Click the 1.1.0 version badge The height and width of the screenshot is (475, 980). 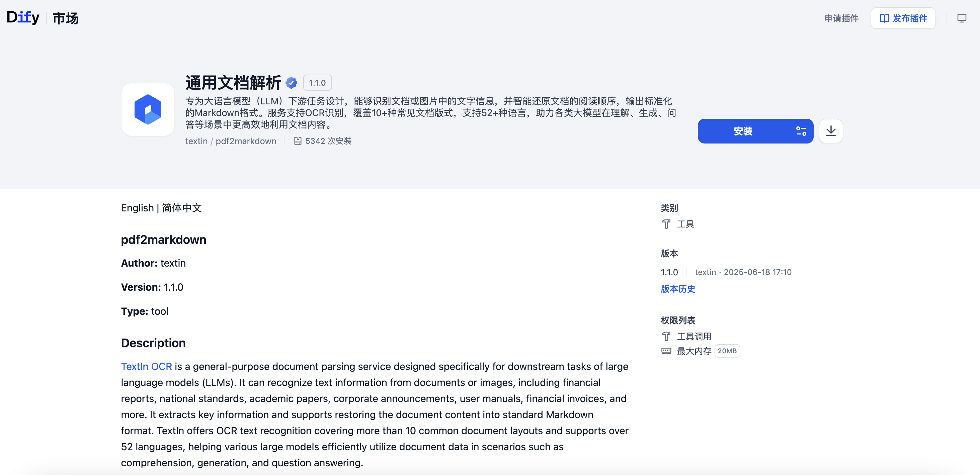317,83
